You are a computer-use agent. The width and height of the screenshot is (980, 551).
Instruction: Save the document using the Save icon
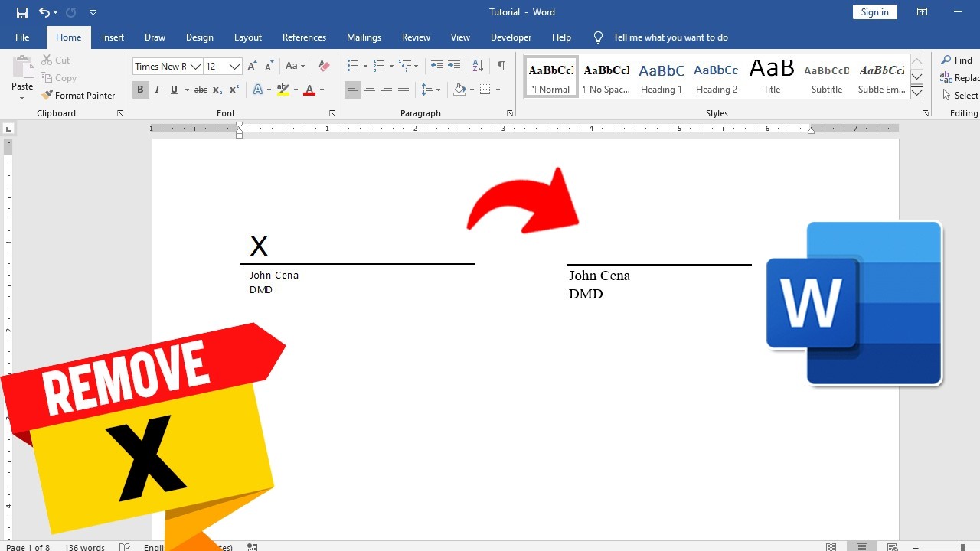(x=21, y=12)
